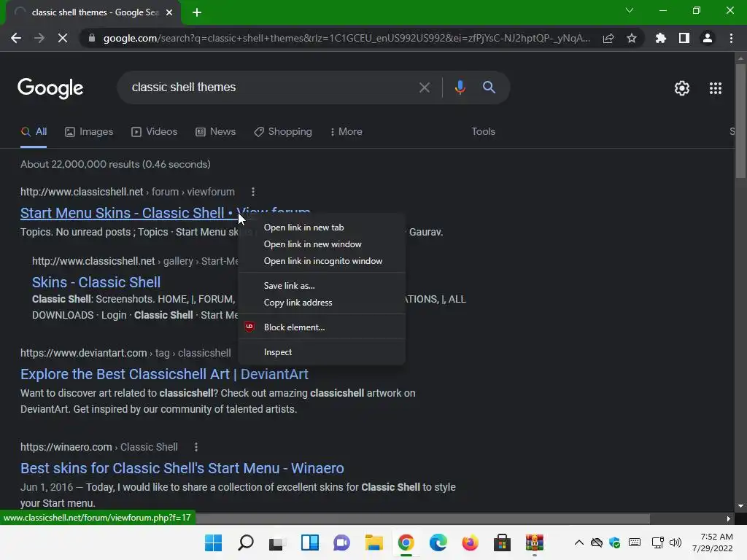
Task: Open File Explorer from taskbar
Action: [374, 542]
